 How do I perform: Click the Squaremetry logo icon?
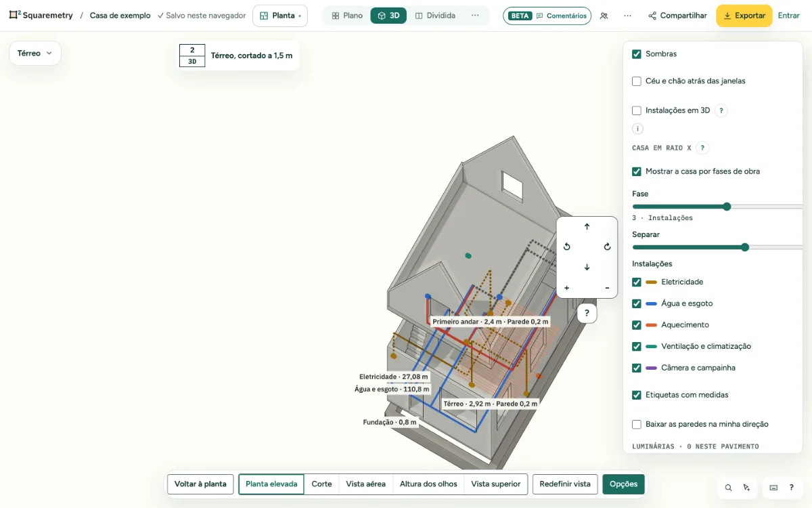pos(14,15)
